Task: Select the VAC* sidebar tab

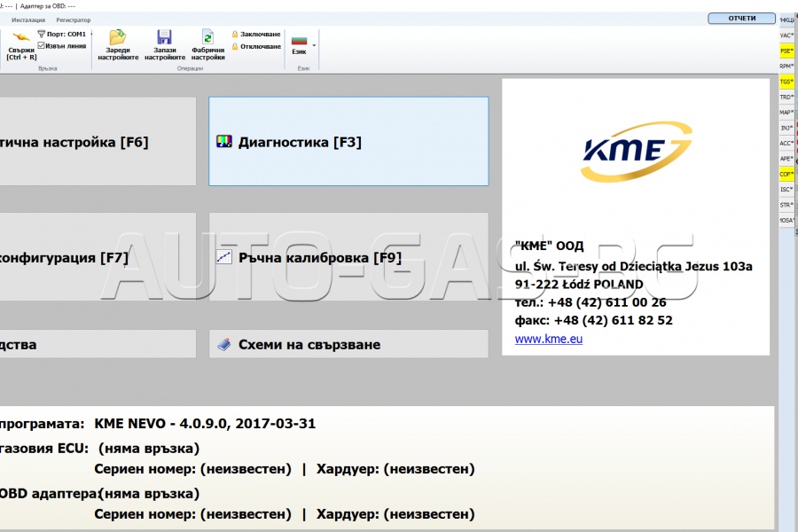Action: (x=786, y=35)
